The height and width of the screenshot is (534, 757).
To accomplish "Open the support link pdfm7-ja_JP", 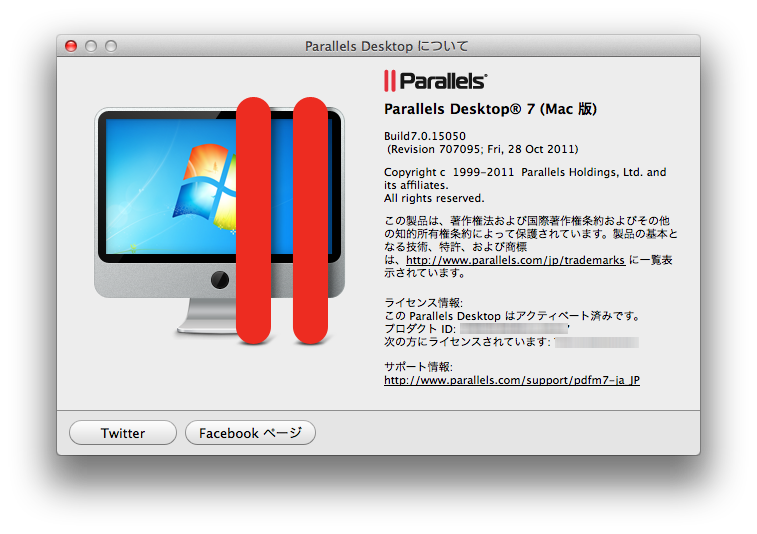I will (x=512, y=380).
